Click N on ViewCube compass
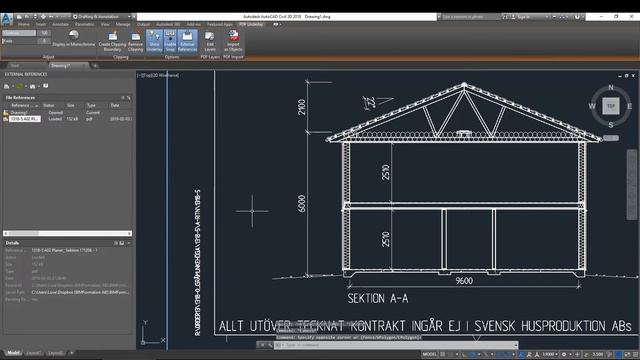Screen dimensions: 640x360 (611, 87)
